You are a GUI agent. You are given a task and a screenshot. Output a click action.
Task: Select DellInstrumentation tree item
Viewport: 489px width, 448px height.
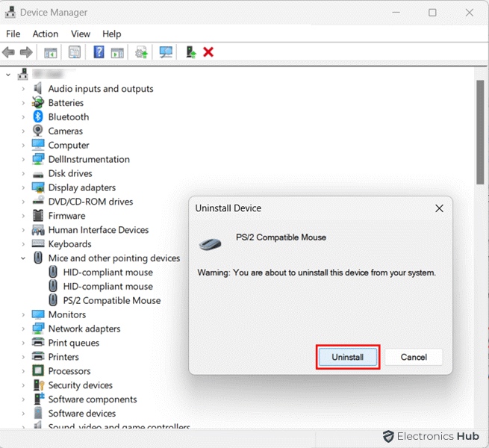coord(89,159)
